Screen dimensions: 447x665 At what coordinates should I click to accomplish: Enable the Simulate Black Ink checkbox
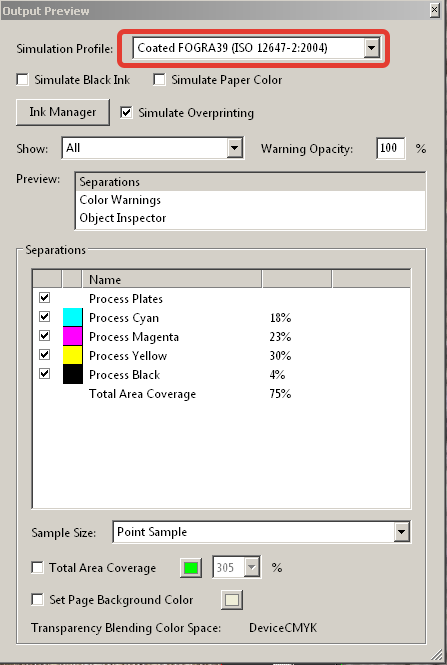(x=22, y=80)
